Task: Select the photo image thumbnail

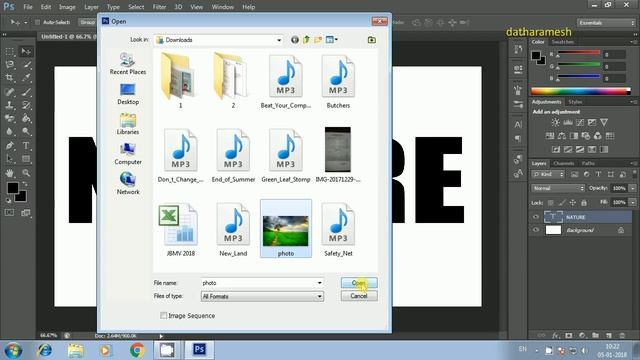Action: (286, 231)
